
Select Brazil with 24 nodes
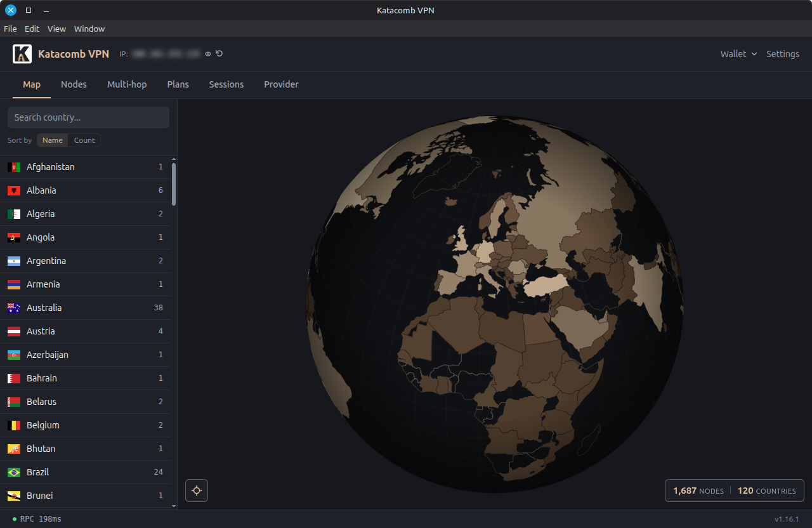[85, 472]
